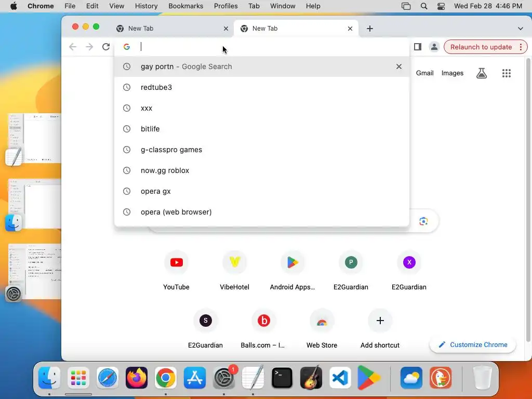Open Launchpad from the Dock
Viewport: 532px width, 399px height.
point(78,378)
